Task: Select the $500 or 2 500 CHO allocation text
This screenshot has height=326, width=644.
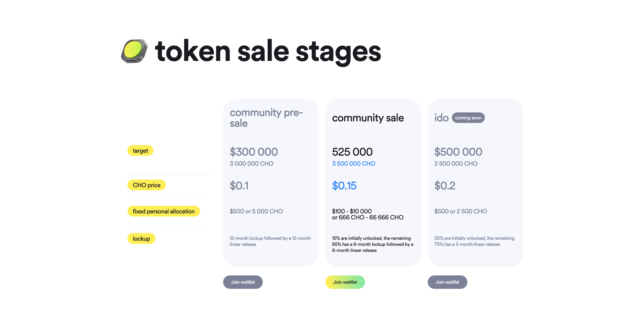Action: point(460,211)
